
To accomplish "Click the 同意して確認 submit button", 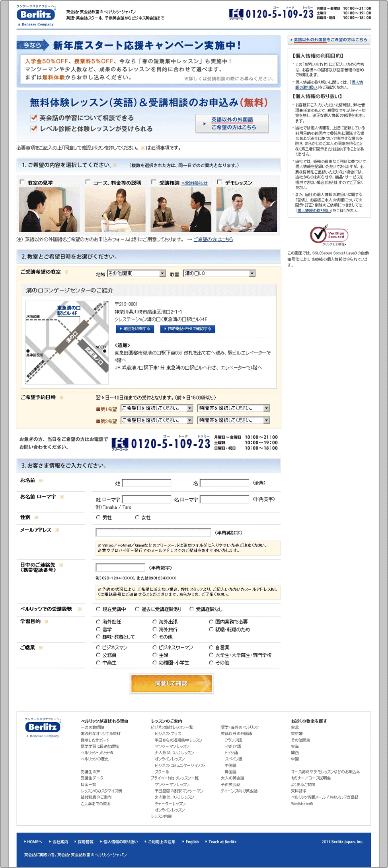I will click(x=172, y=684).
